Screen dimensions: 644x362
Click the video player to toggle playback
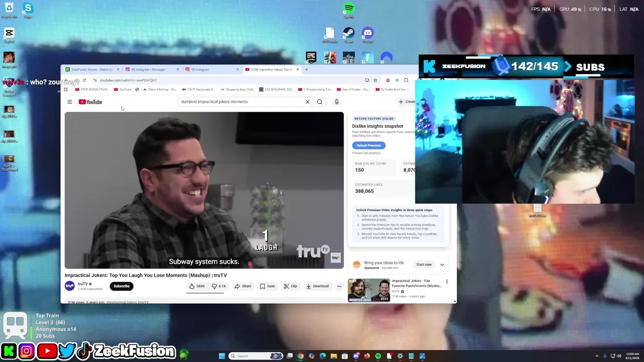tap(204, 190)
